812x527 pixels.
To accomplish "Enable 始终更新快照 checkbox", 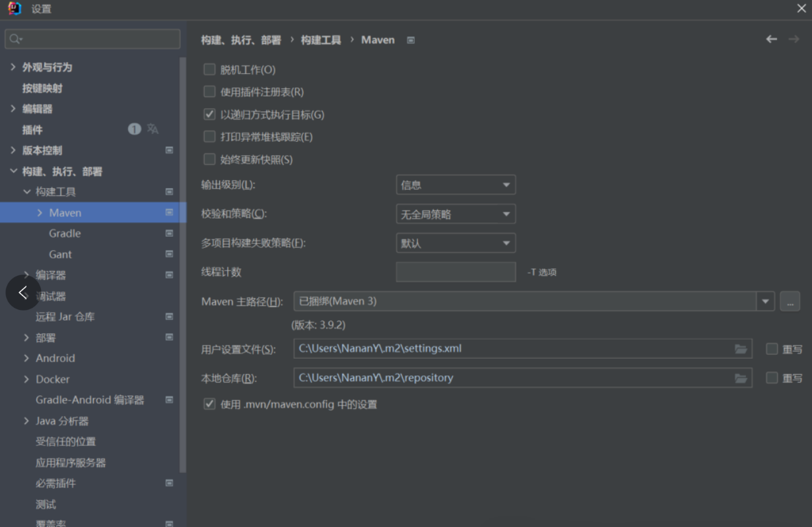I will (209, 159).
